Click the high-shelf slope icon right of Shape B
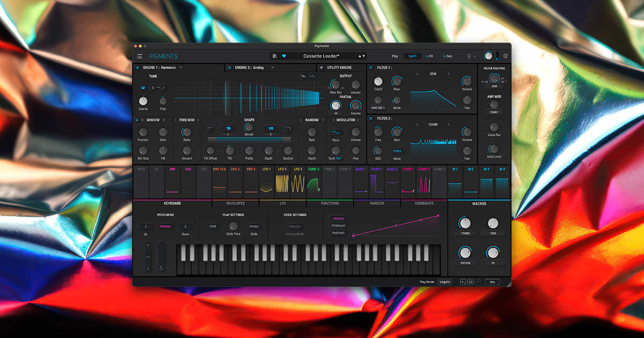 289,129
